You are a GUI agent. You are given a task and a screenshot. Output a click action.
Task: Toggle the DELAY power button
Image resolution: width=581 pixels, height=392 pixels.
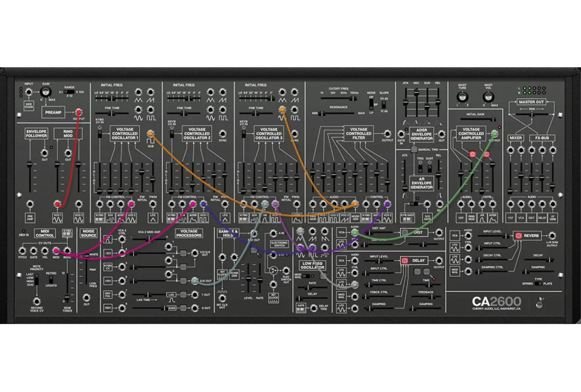click(x=405, y=260)
